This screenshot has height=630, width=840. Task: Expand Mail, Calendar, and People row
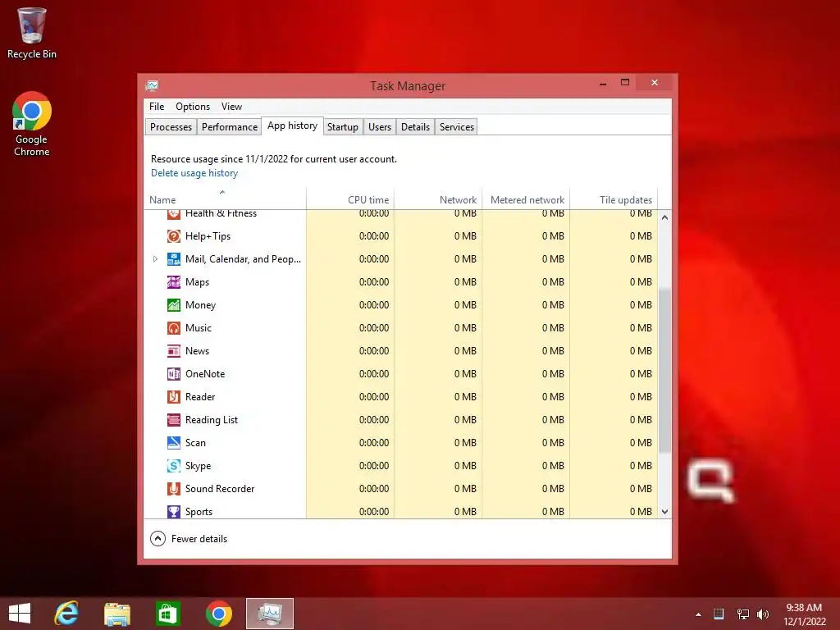155,259
